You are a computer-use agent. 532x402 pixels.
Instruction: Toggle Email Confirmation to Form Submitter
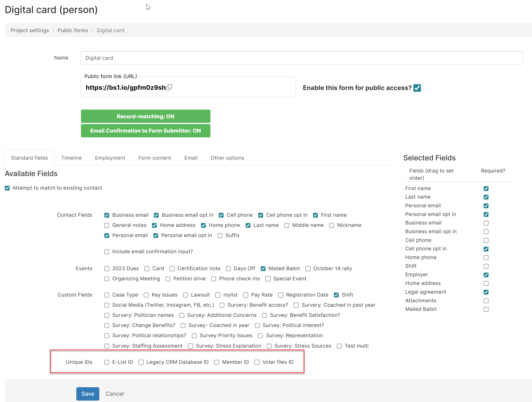click(x=145, y=131)
